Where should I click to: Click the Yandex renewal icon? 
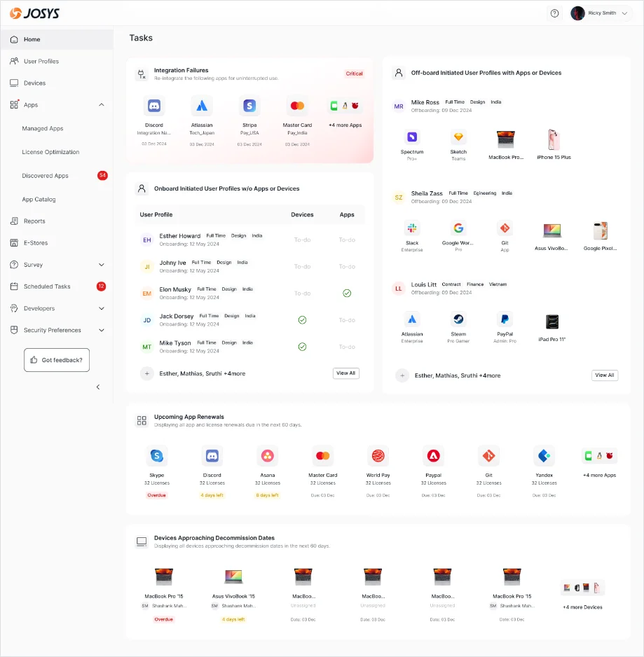point(544,456)
